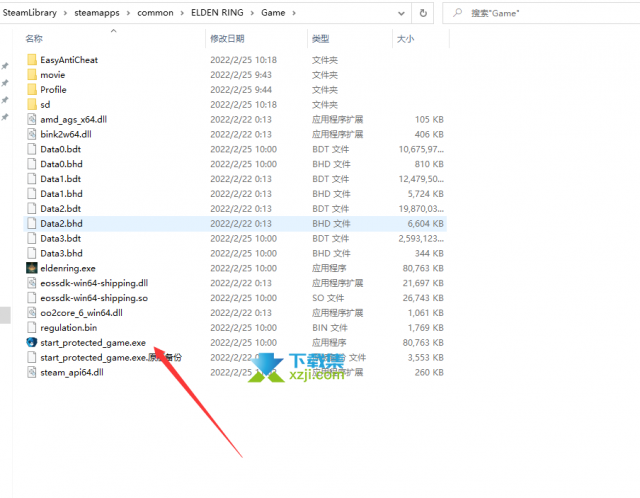This screenshot has height=498, width=640.
Task: Click the Data2.bdt file icon
Action: 32,209
